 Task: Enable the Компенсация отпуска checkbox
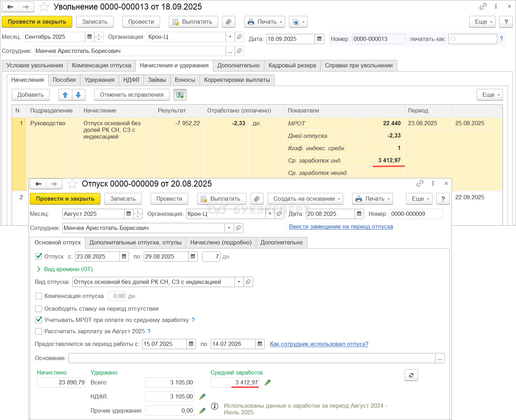coord(39,296)
